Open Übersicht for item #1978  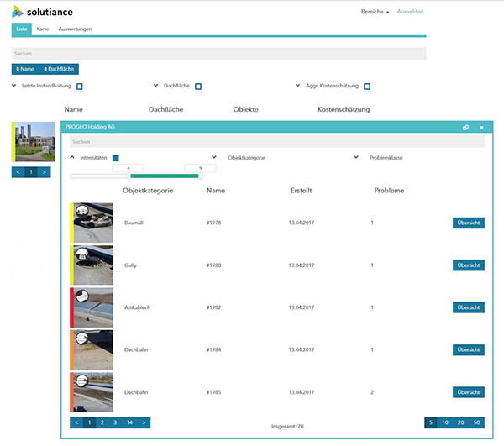coord(469,223)
